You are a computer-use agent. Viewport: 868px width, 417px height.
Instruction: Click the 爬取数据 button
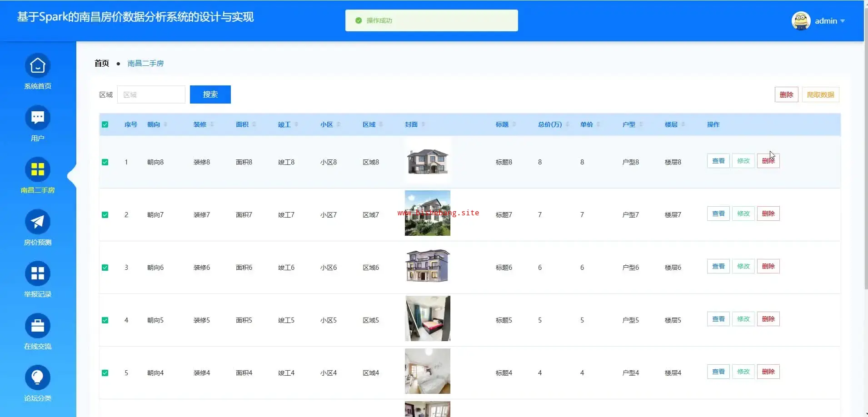[820, 94]
